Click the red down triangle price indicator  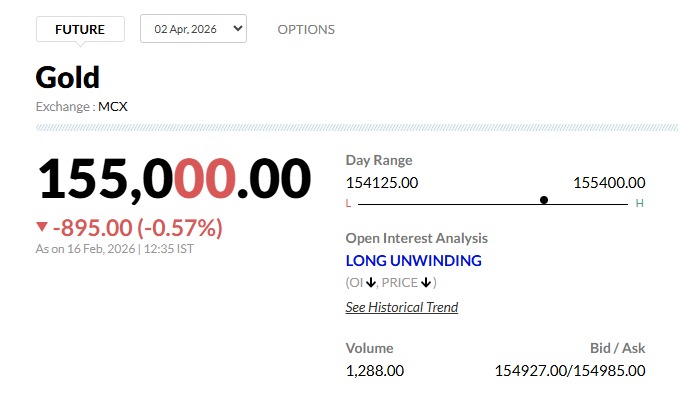click(41, 227)
